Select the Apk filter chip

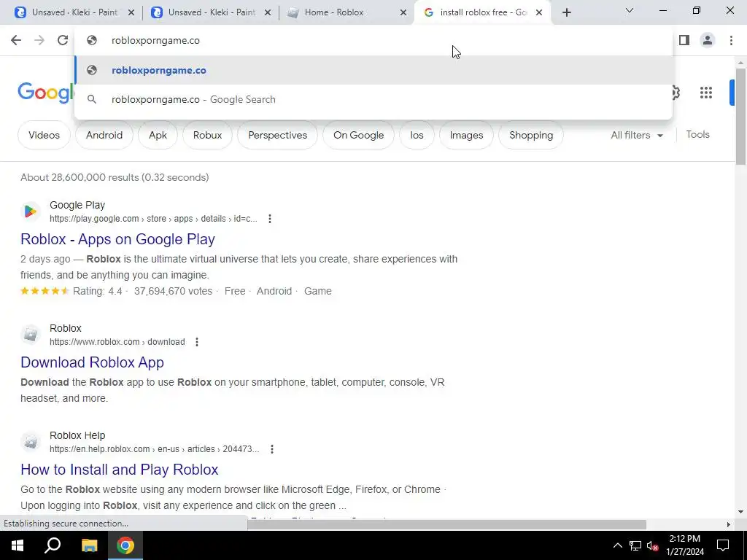coord(158,135)
